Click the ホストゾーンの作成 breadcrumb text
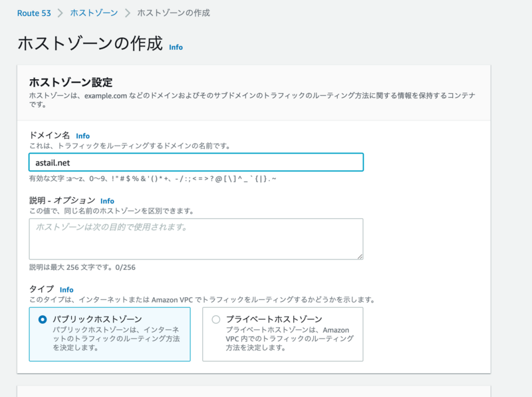The width and height of the screenshot is (532, 397). pos(174,13)
